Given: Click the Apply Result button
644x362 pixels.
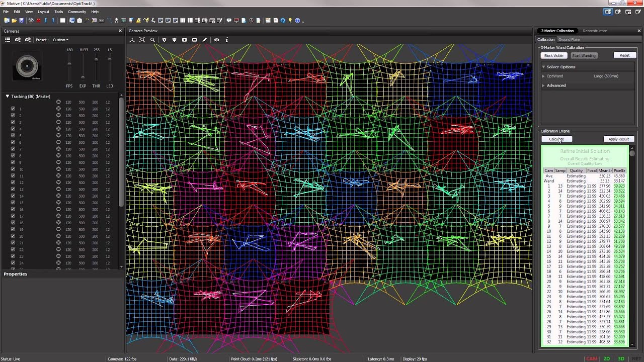Looking at the screenshot, I should 618,139.
